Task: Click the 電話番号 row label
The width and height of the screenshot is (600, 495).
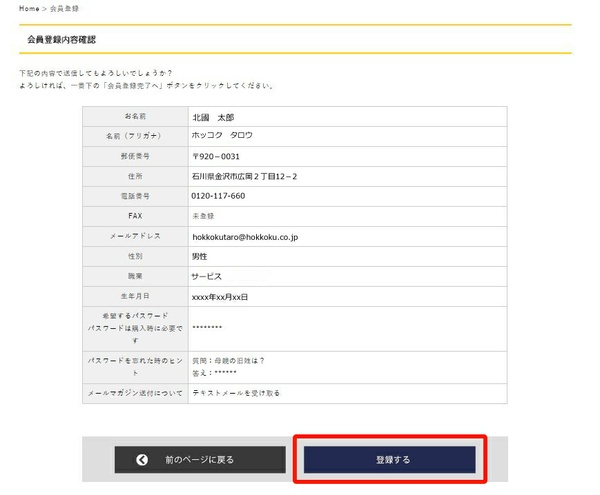Action: tap(135, 196)
